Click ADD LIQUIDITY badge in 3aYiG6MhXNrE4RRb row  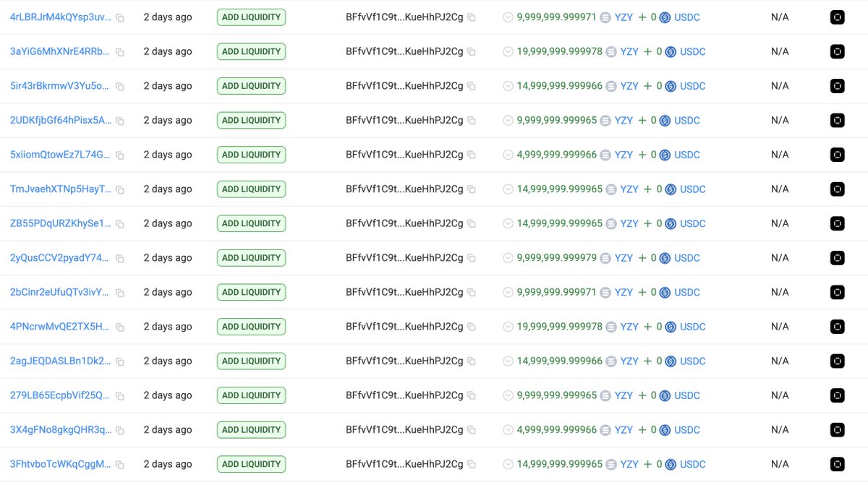(251, 51)
